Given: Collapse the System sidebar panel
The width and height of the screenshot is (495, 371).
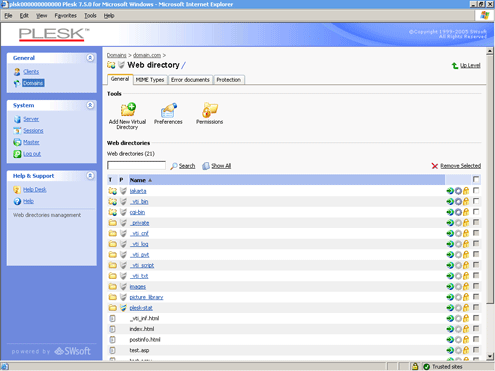Looking at the screenshot, I should [x=90, y=105].
